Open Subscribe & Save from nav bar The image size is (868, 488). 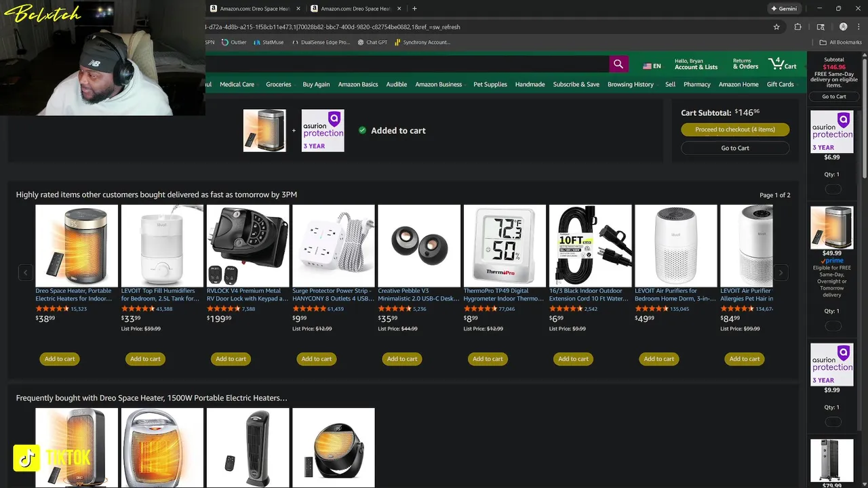pos(576,84)
